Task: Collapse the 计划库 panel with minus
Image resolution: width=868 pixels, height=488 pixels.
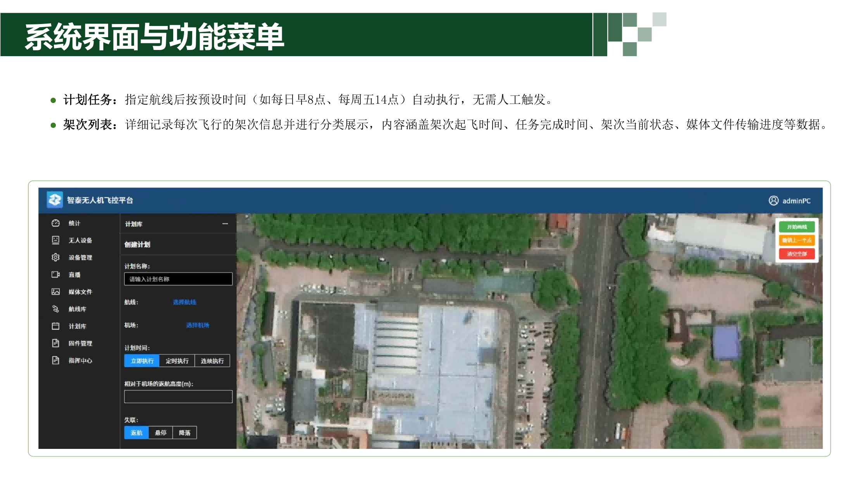Action: click(x=225, y=224)
